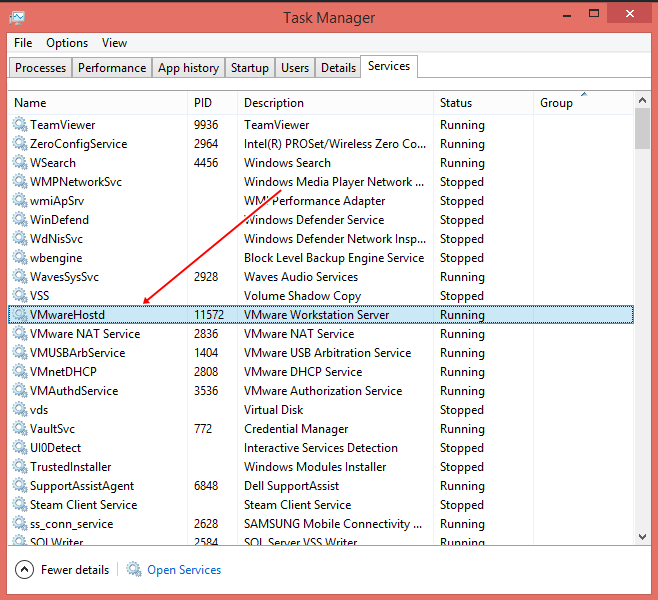Click the gear icon beside wmiApSrv
Viewport: 658px width, 600px height.
20,201
